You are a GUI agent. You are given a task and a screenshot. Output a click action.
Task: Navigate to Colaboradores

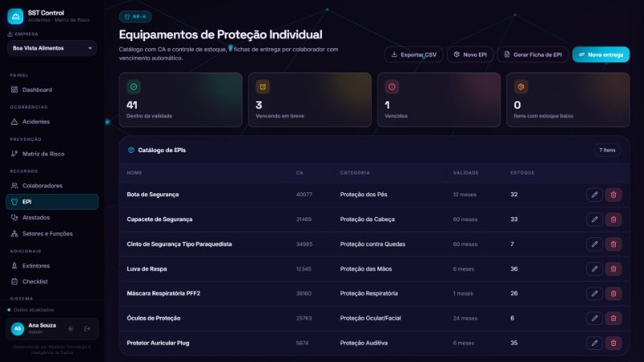[x=52, y=186]
